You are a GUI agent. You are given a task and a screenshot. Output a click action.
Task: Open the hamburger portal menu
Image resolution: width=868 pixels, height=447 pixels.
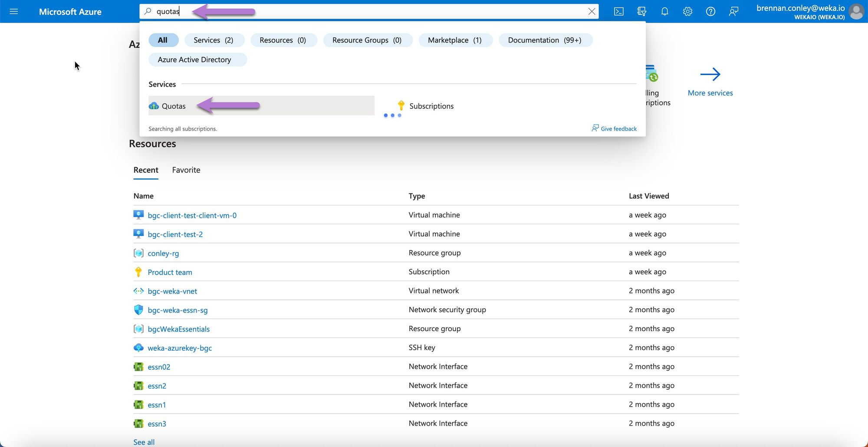click(x=13, y=11)
